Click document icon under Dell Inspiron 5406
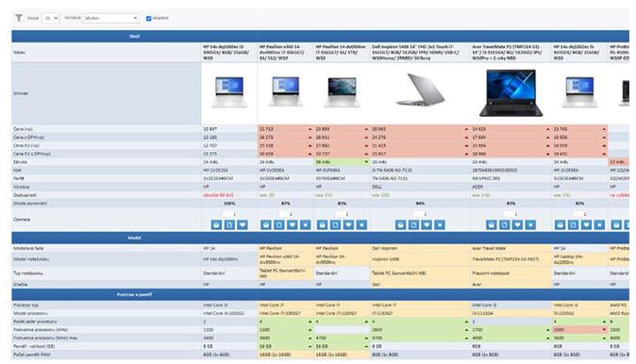The width and height of the screenshot is (636, 364). [413, 225]
